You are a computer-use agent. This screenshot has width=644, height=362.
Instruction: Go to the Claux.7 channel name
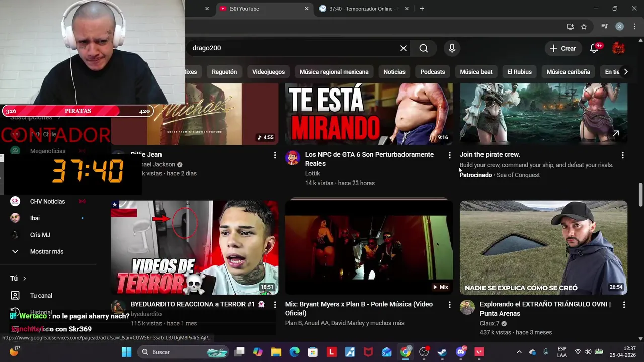click(x=490, y=323)
